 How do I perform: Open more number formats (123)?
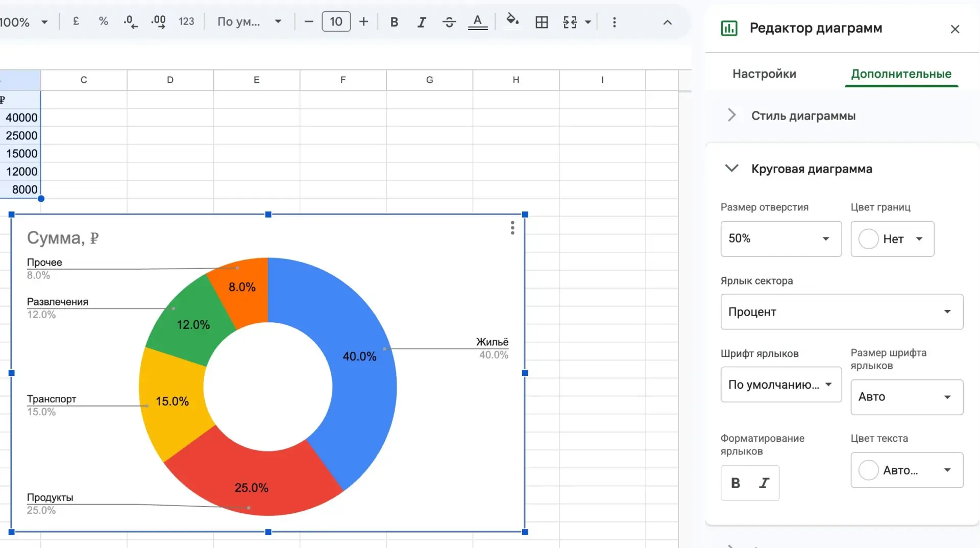[186, 21]
